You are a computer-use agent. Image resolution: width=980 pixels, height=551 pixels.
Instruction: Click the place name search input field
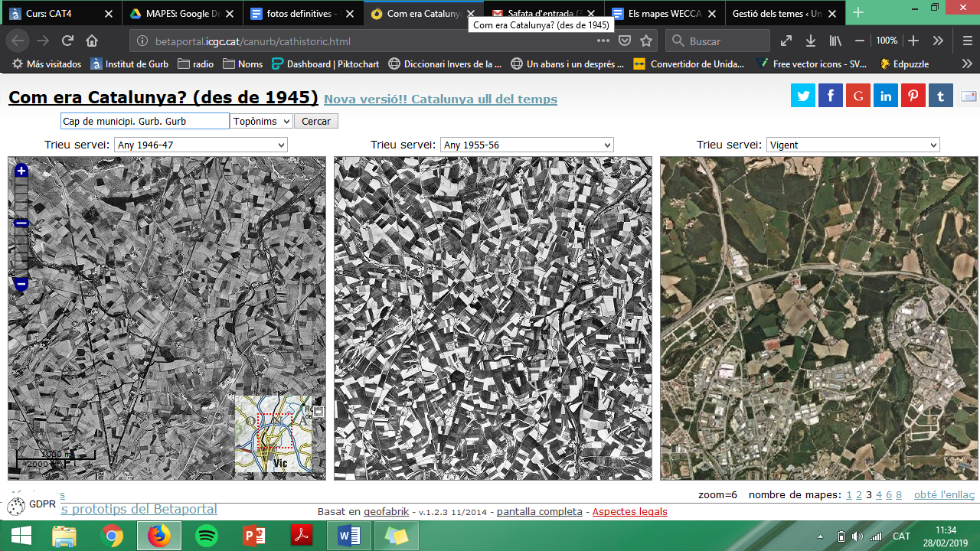pos(145,121)
